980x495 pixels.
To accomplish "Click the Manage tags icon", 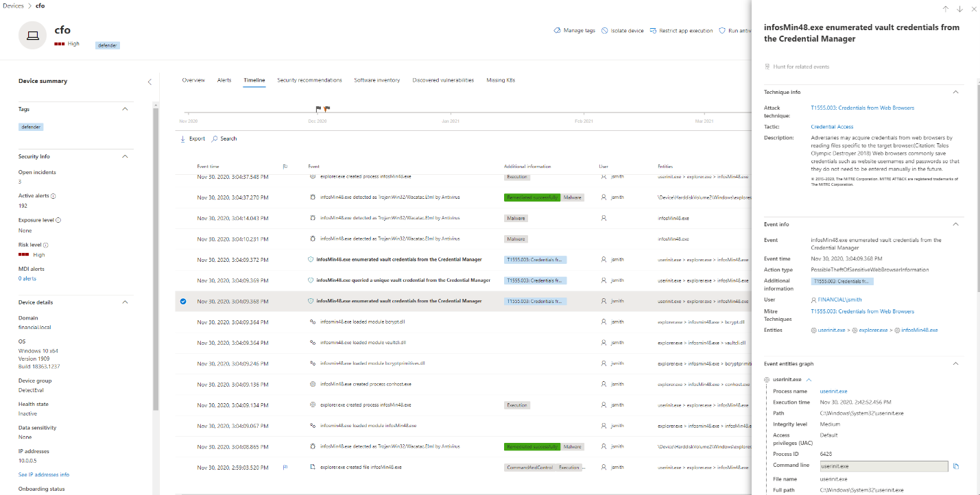I will pyautogui.click(x=557, y=31).
